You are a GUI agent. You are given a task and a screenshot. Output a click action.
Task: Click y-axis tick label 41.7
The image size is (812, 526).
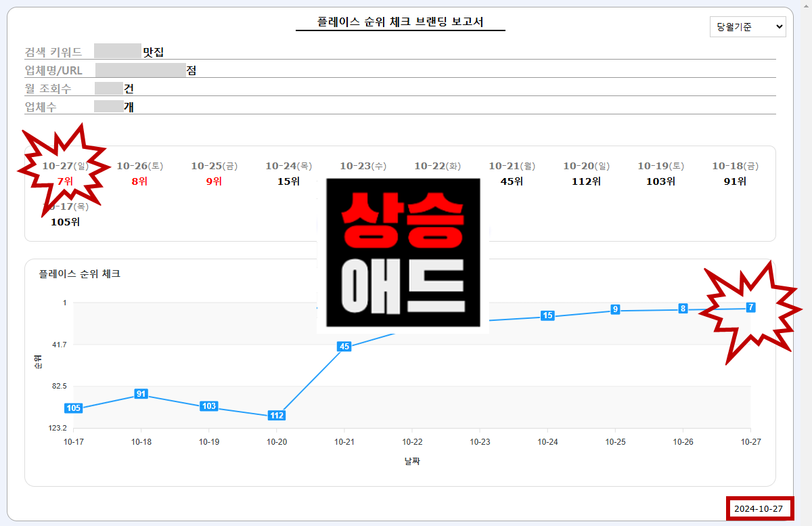59,345
